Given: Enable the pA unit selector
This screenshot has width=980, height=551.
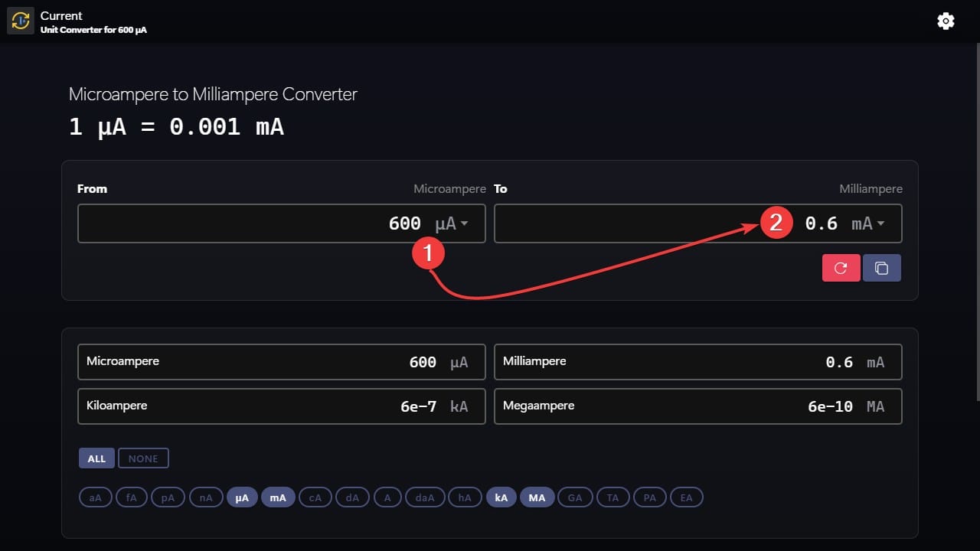Looking at the screenshot, I should [168, 497].
